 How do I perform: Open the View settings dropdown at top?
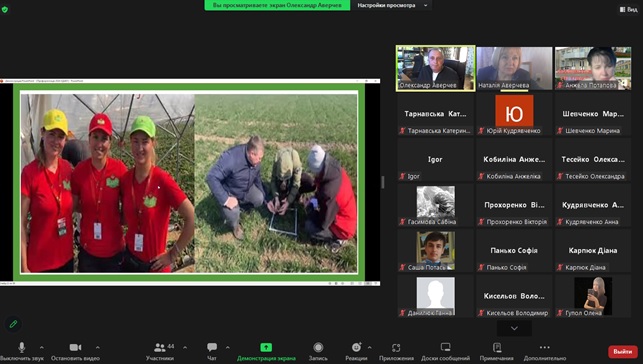392,5
